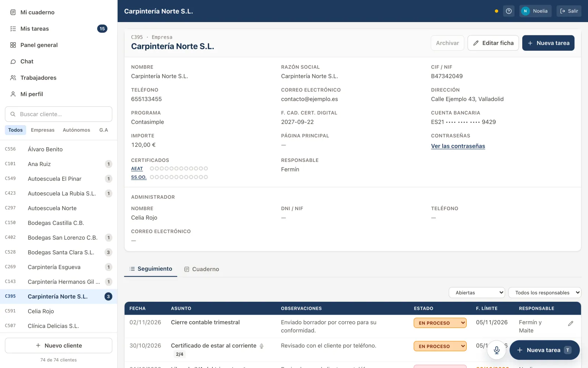588x368 pixels.
Task: Click the Noelia user avatar
Action: tap(525, 11)
